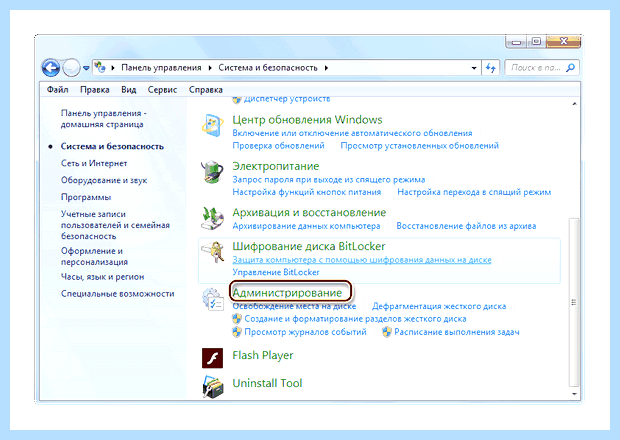620x440 pixels.
Task: Open Часы, язык и регион category
Action: (x=102, y=277)
